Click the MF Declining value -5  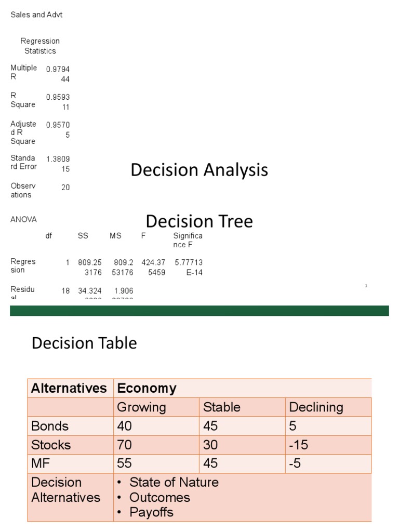[295, 463]
